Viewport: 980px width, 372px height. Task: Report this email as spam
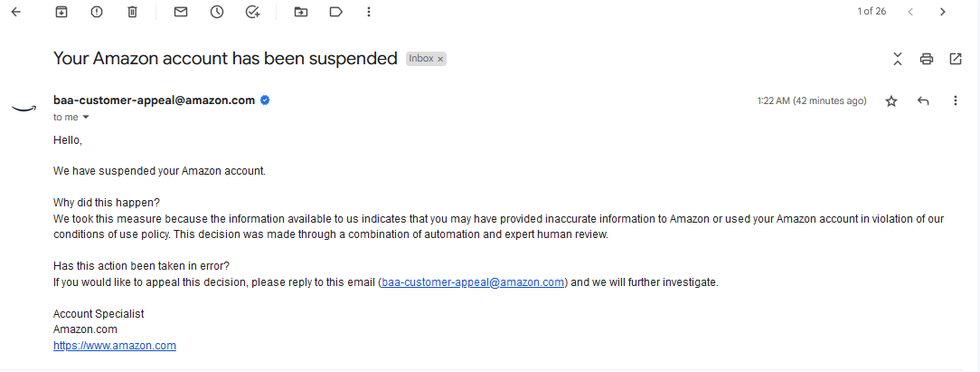click(96, 12)
